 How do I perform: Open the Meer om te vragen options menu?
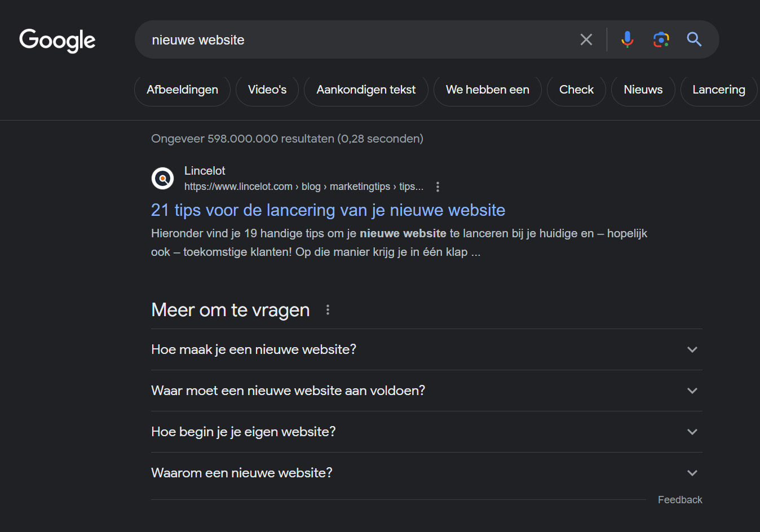328,309
